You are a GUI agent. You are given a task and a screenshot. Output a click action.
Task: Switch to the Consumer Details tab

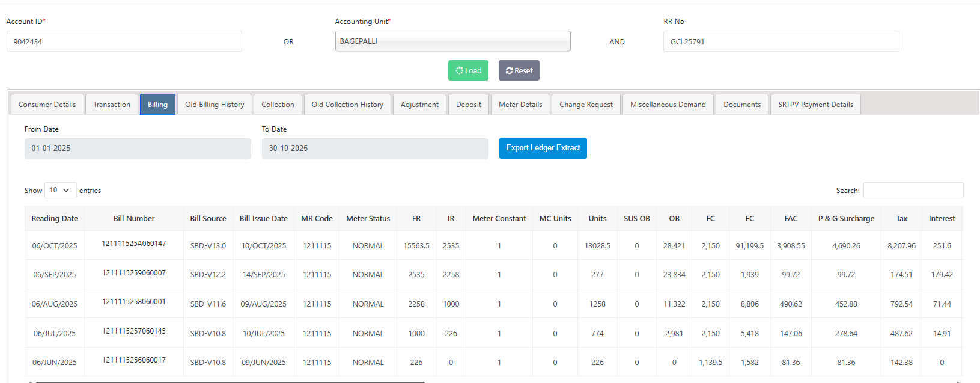point(47,105)
